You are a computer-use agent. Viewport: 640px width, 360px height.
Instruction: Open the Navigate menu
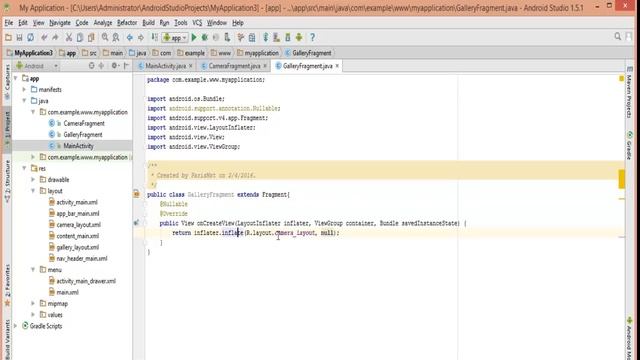pyautogui.click(x=60, y=23)
